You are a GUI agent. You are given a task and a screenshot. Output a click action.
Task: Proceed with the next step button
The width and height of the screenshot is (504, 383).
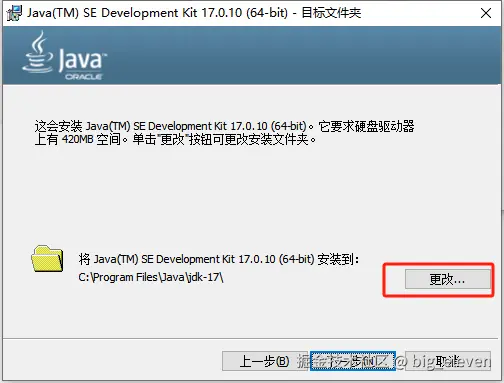[353, 361]
